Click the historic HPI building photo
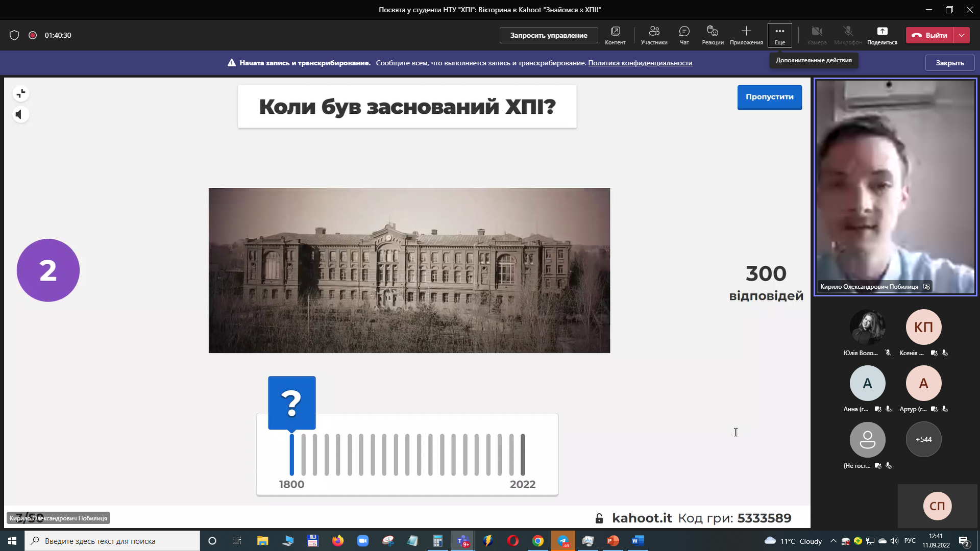This screenshot has width=980, height=551. point(409,270)
